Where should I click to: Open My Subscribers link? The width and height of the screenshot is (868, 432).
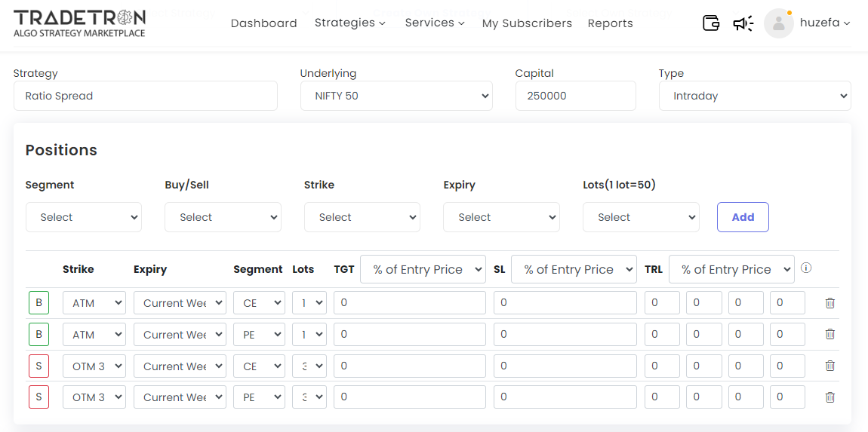[x=527, y=23]
